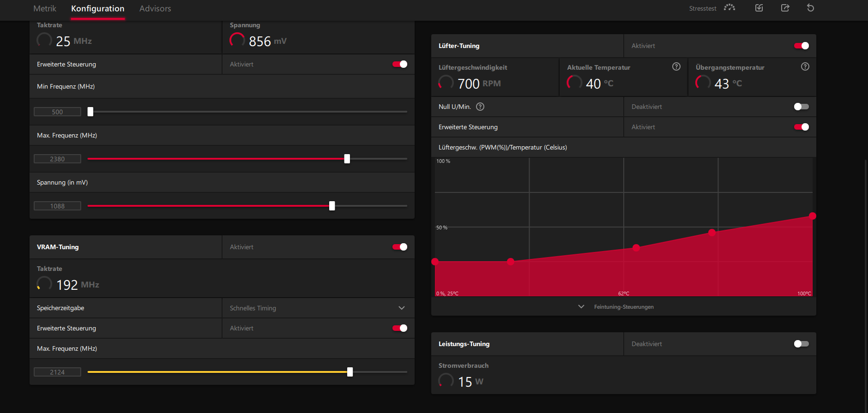Screen dimensions: 868x413
Task: Click the "VRAM-Tuning" heading
Action: (58, 247)
